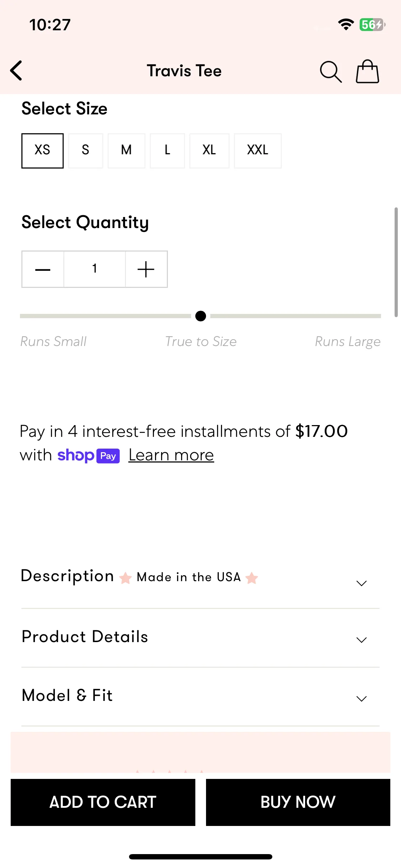Screen dimensions: 401x868
Task: Select size M
Action: (127, 151)
